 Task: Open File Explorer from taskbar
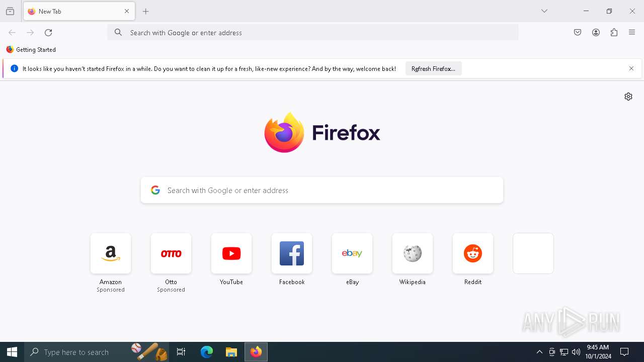(231, 352)
